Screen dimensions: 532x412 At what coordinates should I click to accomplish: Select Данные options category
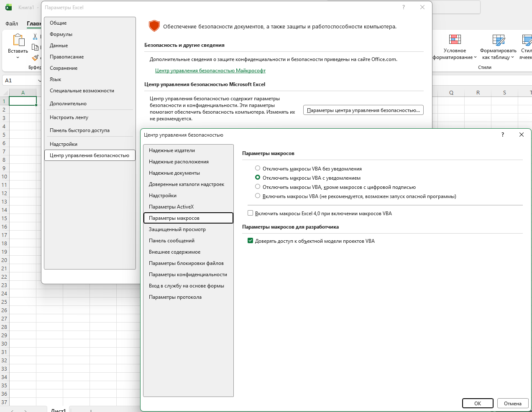pos(90,46)
